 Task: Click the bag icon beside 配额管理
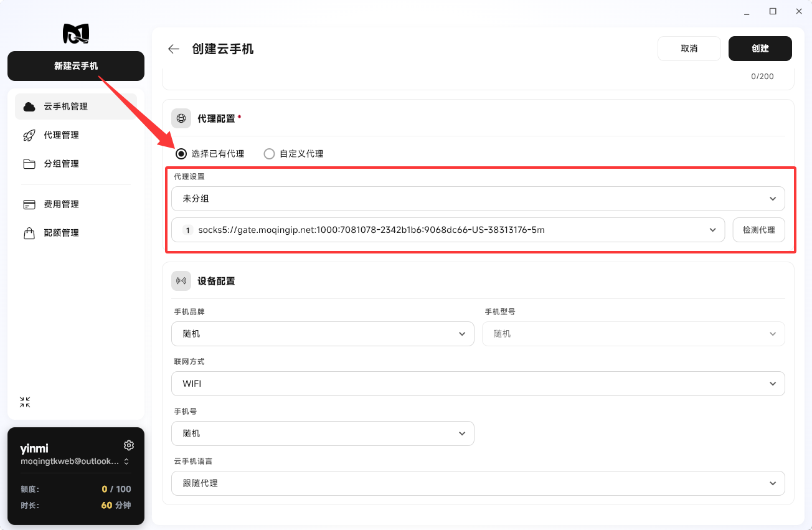29,233
